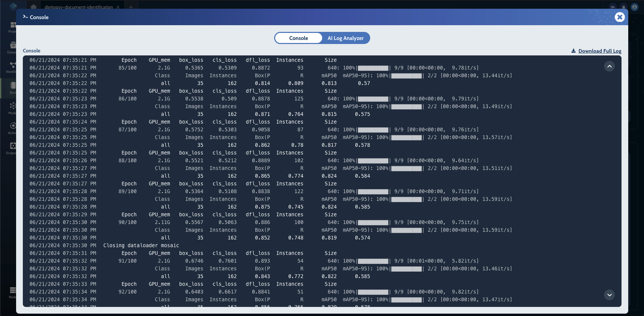Open the Workflows sidebar icon
The height and width of the screenshot is (316, 644).
pyautogui.click(x=13, y=66)
